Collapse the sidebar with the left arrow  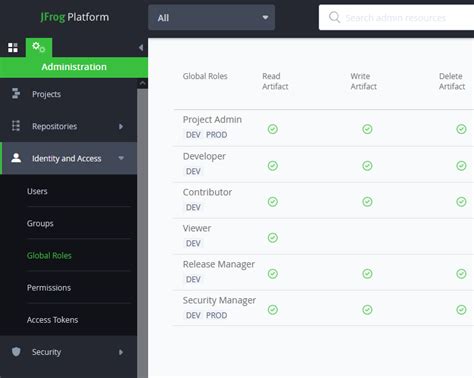click(x=141, y=48)
